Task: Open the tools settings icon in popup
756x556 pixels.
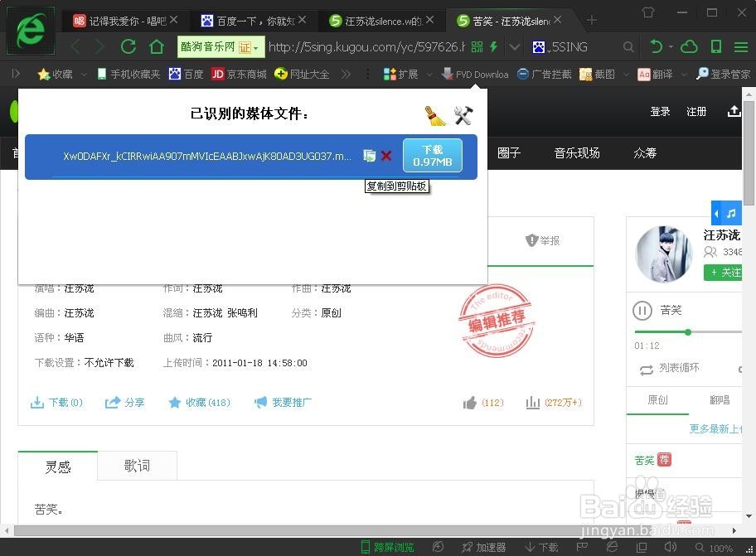Action: (x=463, y=115)
